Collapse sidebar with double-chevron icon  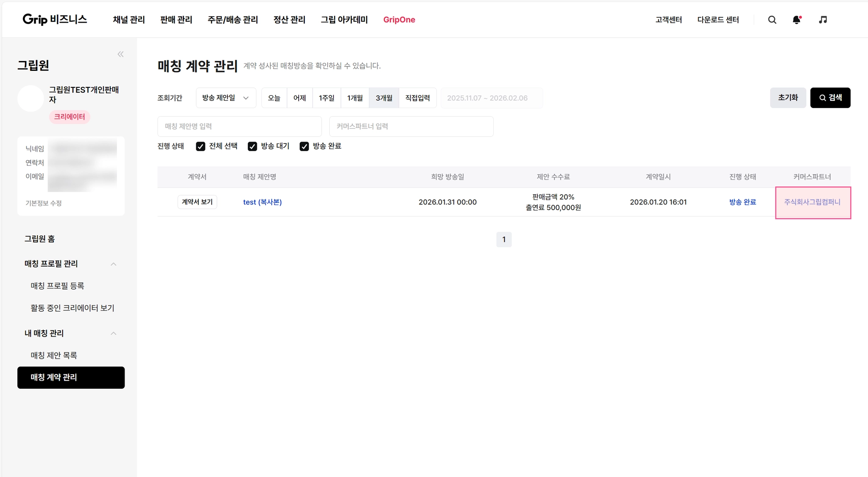tap(120, 54)
